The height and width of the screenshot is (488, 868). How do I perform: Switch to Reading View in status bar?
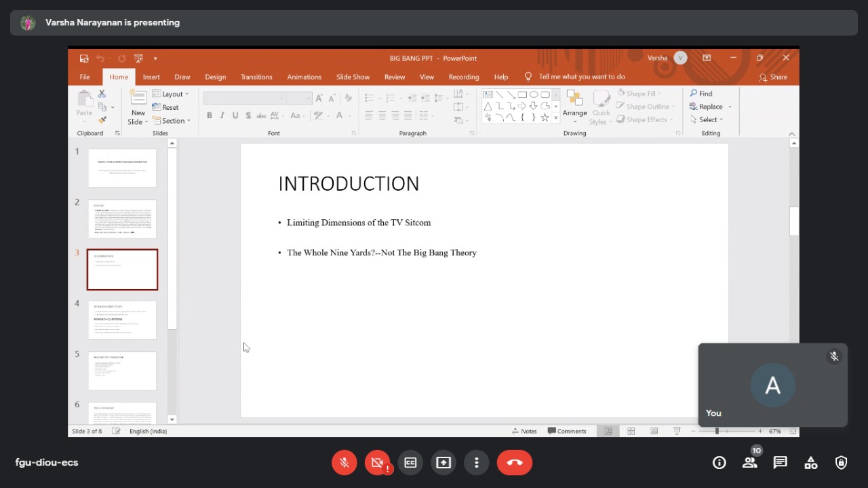[654, 431]
